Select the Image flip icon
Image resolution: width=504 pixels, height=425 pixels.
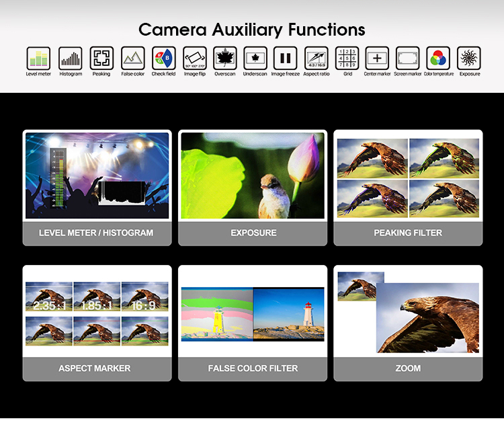(x=195, y=58)
